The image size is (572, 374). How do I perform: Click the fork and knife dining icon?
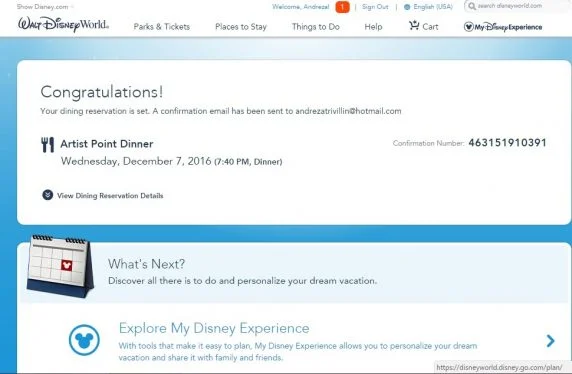[x=47, y=144]
